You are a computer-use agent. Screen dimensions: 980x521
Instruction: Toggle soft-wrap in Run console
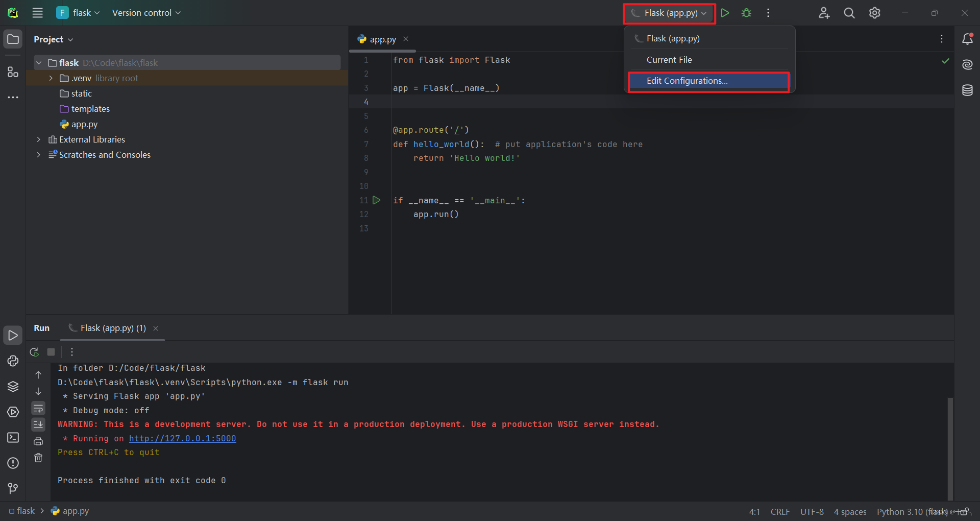point(38,408)
